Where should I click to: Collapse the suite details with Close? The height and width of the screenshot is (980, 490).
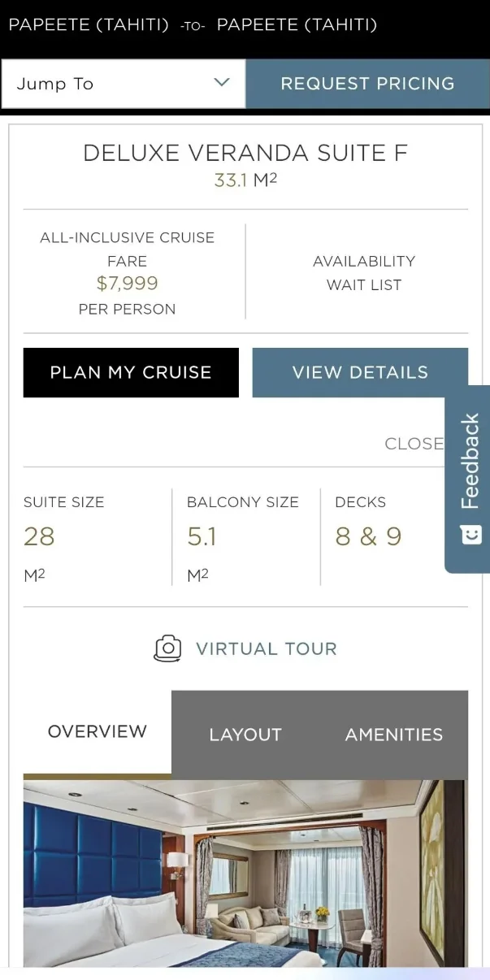(x=414, y=444)
